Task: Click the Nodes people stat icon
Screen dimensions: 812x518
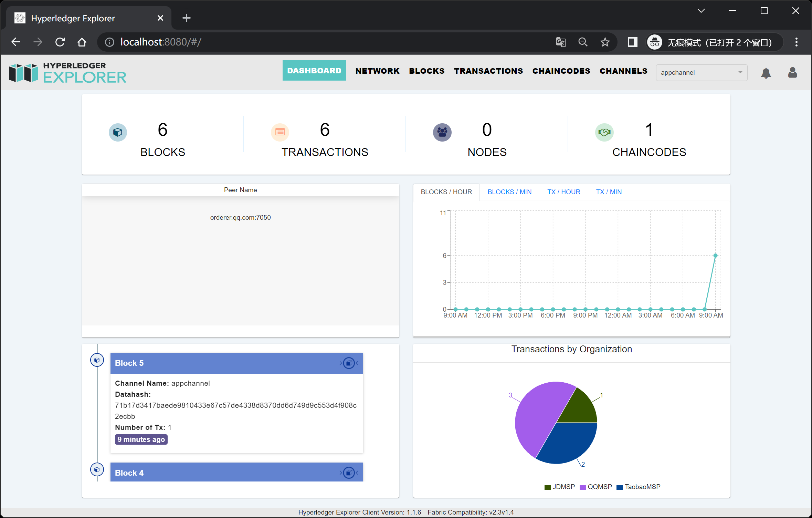Action: (442, 132)
